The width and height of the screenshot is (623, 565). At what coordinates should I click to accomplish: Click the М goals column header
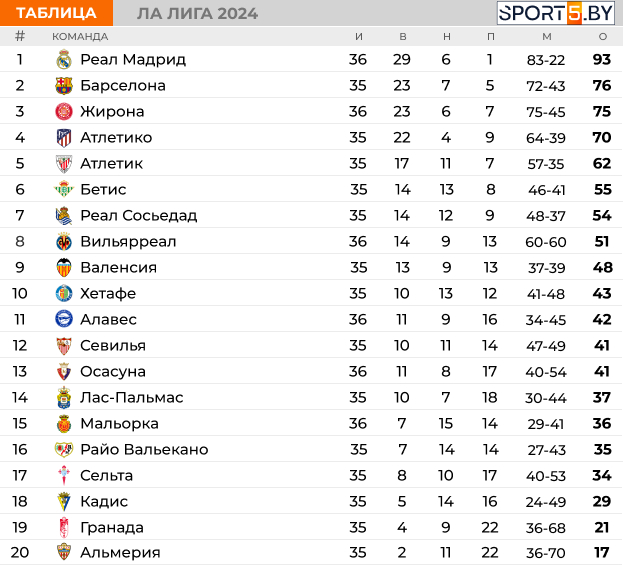(547, 37)
